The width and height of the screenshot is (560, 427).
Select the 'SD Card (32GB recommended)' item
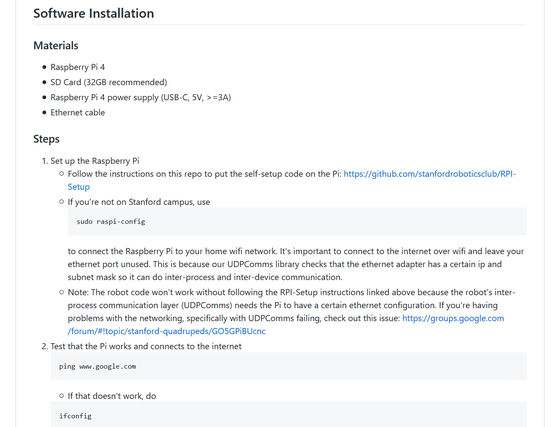point(109,82)
